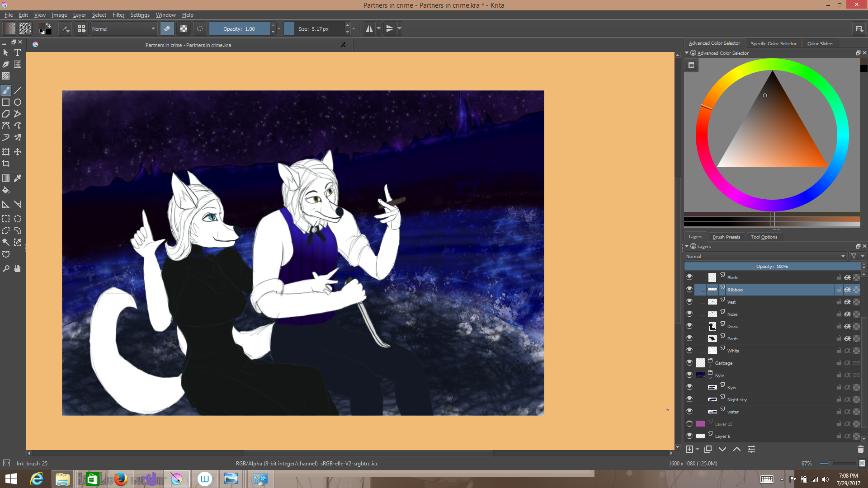Expand the add layer dropdown arrow
This screenshot has width=868, height=488.
click(698, 449)
